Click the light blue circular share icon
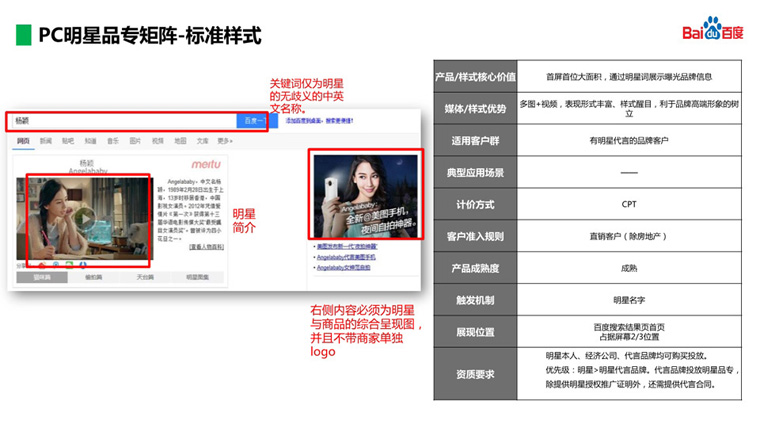Viewport: 760px width, 428px height. tap(56, 265)
